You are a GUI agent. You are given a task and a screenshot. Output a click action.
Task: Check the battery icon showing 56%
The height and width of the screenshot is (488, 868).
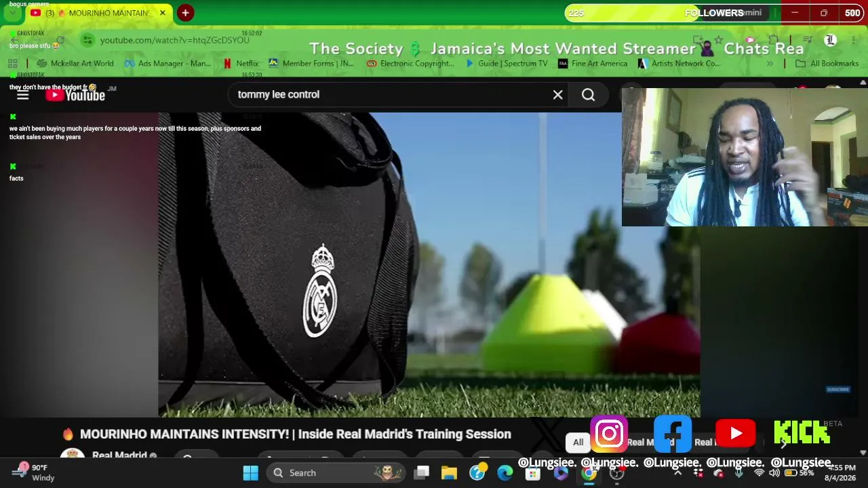pos(800,472)
